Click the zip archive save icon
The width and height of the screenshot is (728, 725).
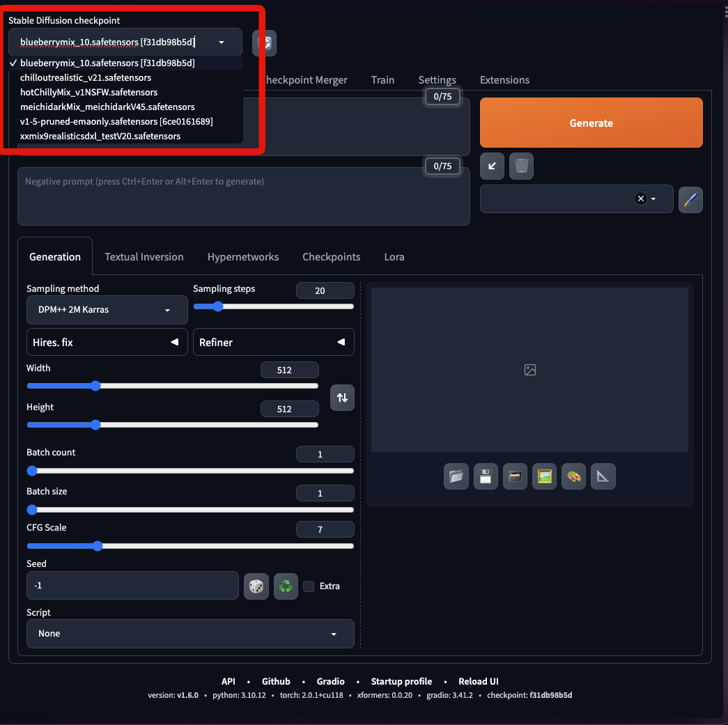(515, 476)
